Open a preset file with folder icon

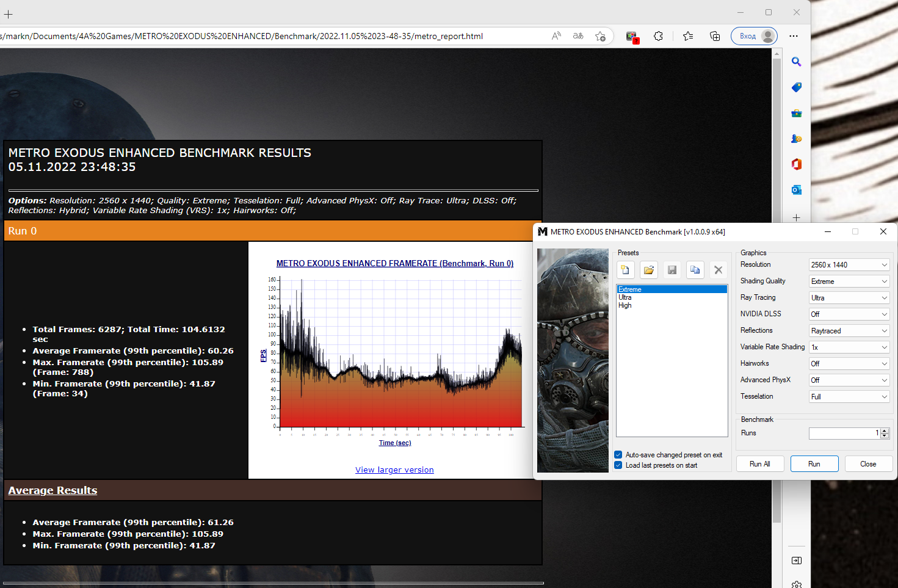649,270
